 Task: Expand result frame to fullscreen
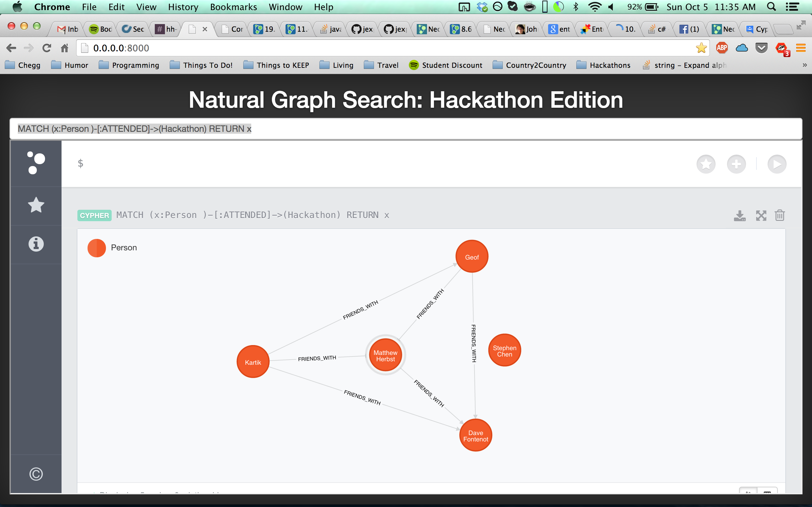[x=761, y=215]
